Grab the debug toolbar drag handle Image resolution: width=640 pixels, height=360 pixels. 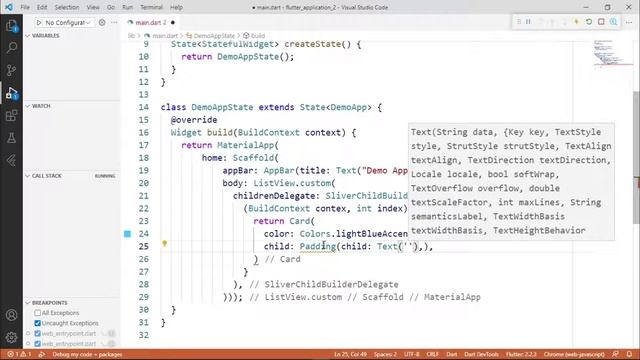click(519, 22)
